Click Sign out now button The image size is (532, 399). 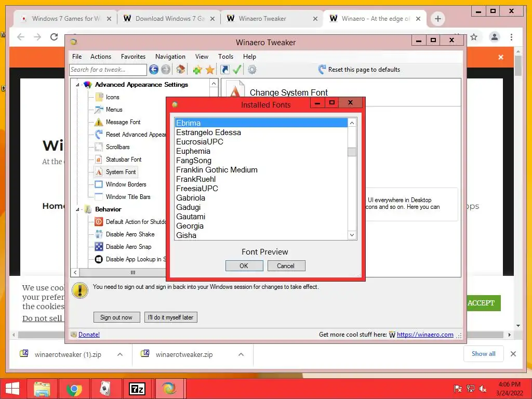coord(116,317)
